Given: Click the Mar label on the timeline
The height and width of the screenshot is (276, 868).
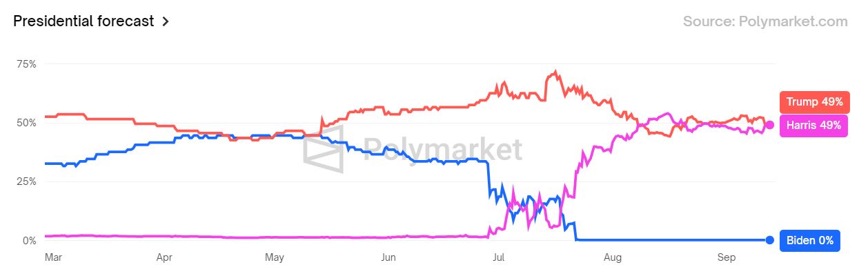Looking at the screenshot, I should [52, 257].
